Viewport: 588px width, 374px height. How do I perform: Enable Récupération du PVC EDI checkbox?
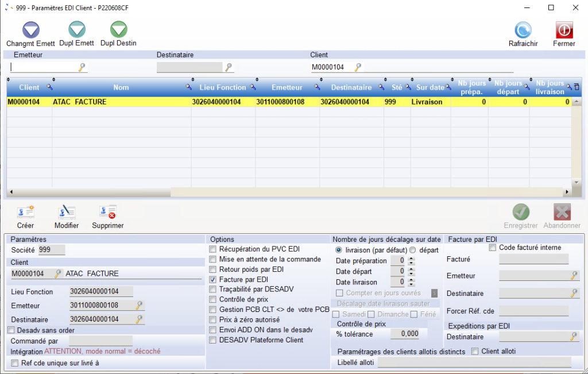tap(213, 249)
